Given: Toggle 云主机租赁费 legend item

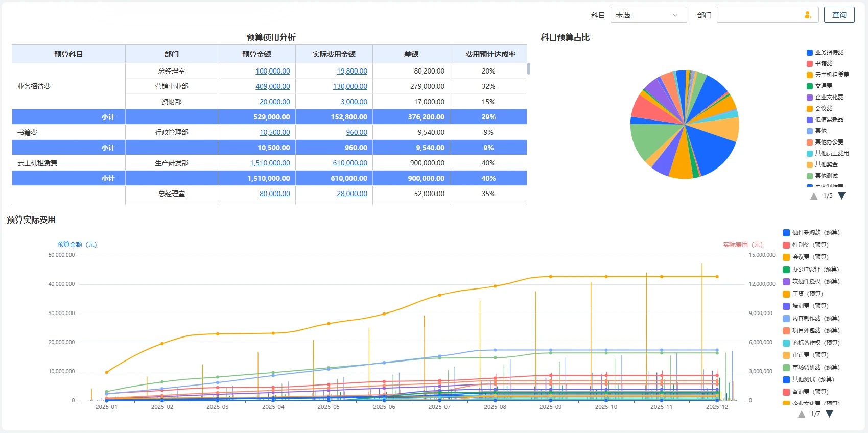Looking at the screenshot, I should (x=827, y=75).
